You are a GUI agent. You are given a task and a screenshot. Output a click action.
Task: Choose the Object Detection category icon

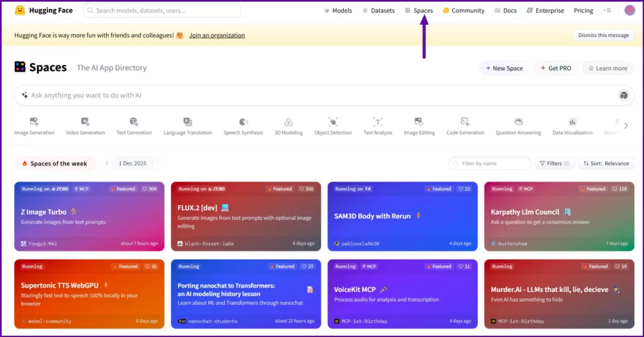coord(333,122)
